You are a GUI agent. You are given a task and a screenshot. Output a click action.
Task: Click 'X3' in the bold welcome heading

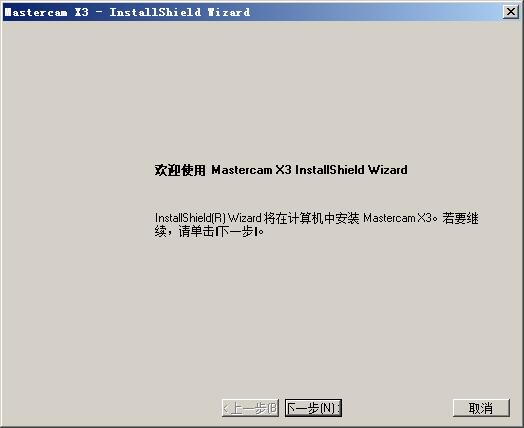pyautogui.click(x=284, y=170)
